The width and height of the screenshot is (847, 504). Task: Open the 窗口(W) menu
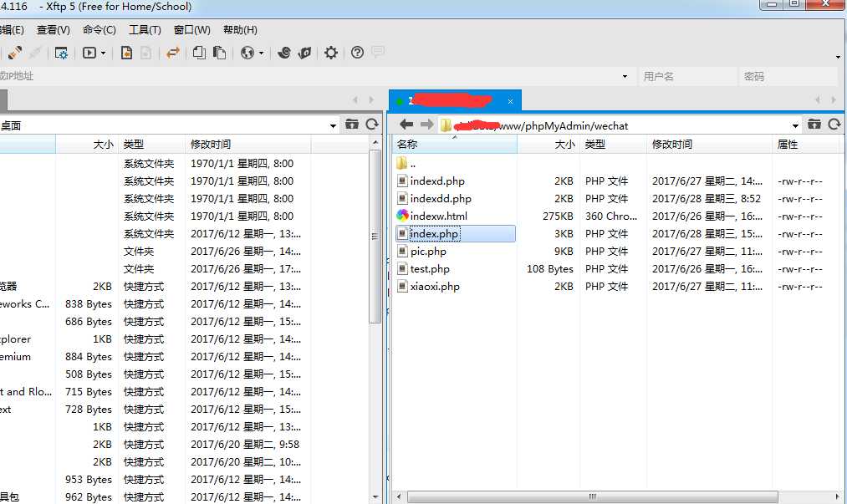(x=191, y=30)
